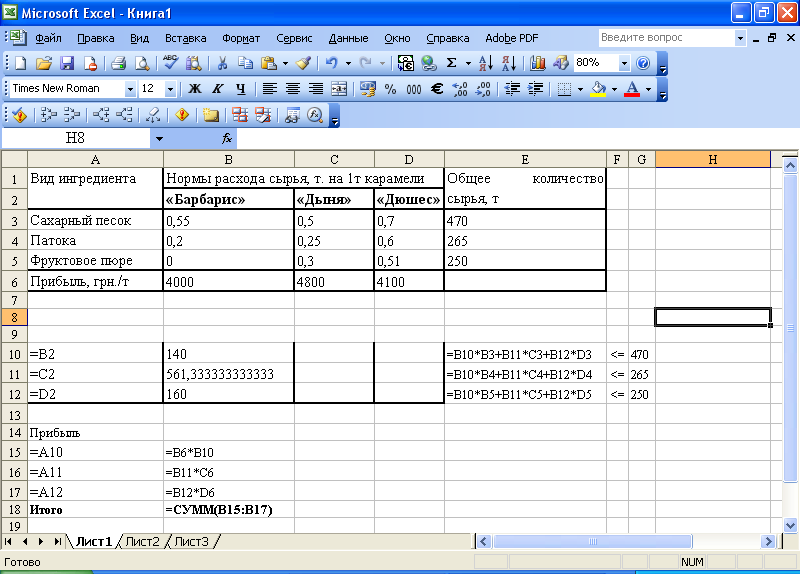The width and height of the screenshot is (800, 574).
Task: Go to last sheet navigation arrow
Action: [x=58, y=542]
